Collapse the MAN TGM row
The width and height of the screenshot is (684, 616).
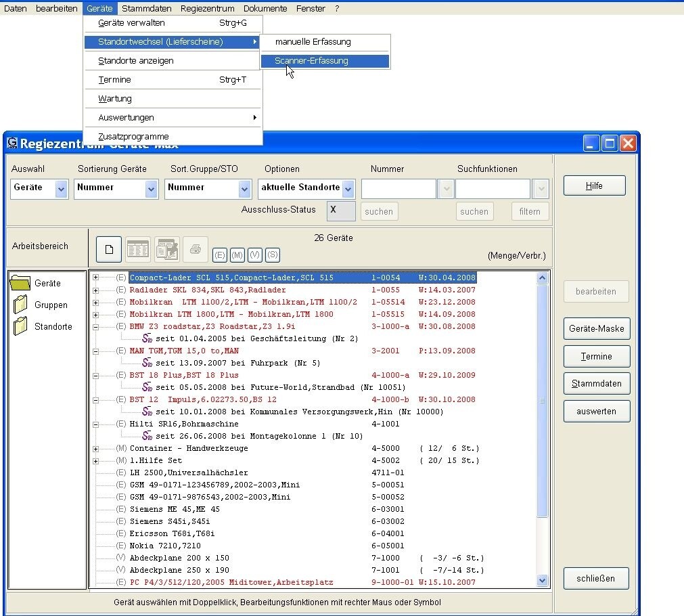[95, 351]
